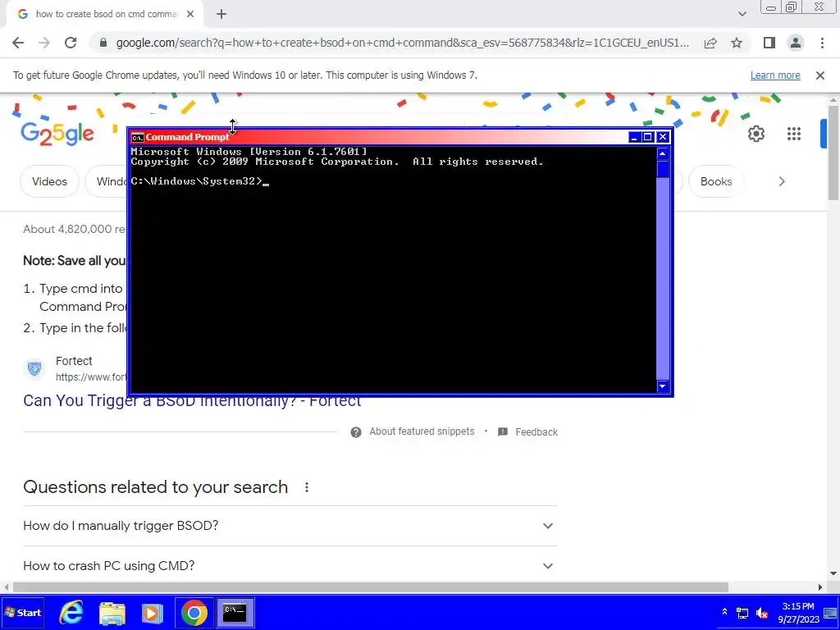Open the Windows Start menu
This screenshot has width=840, height=630.
(23, 613)
